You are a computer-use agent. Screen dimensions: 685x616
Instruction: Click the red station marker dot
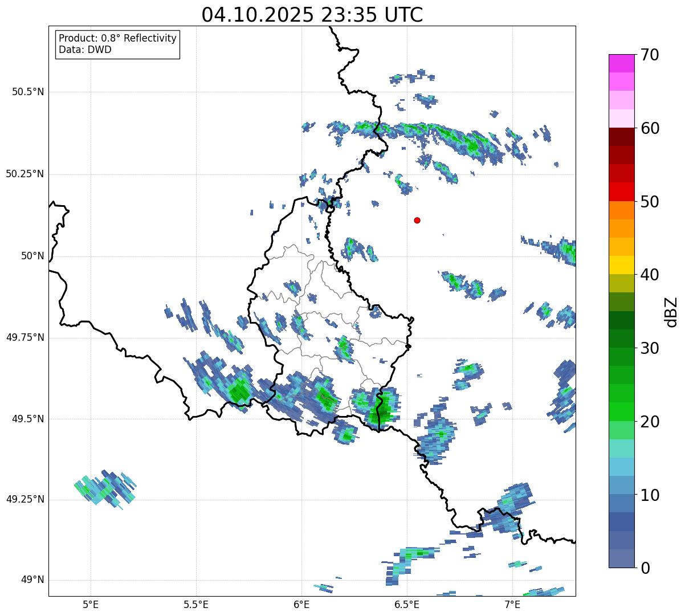(417, 221)
